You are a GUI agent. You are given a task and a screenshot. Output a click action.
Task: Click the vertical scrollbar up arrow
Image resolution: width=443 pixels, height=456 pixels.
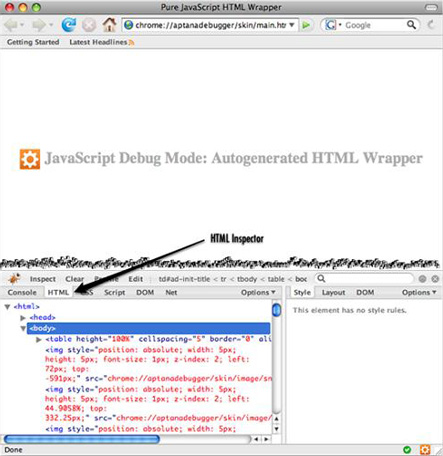(276, 419)
